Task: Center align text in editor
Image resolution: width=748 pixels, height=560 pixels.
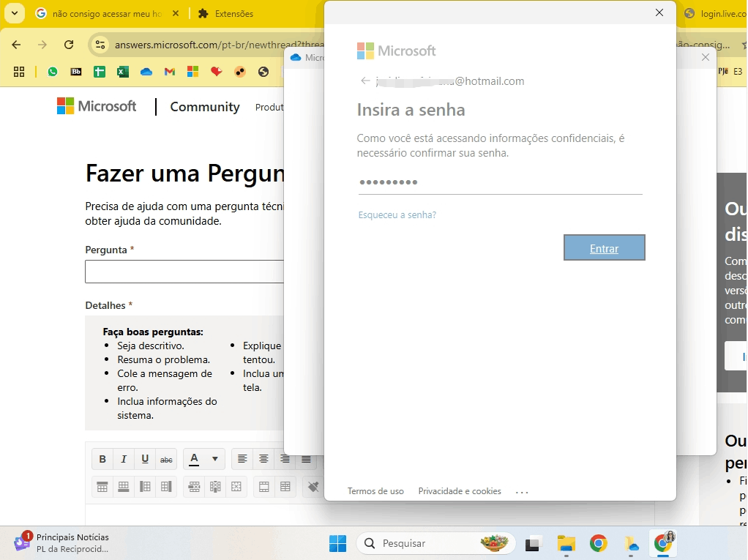Action: pos(263,459)
